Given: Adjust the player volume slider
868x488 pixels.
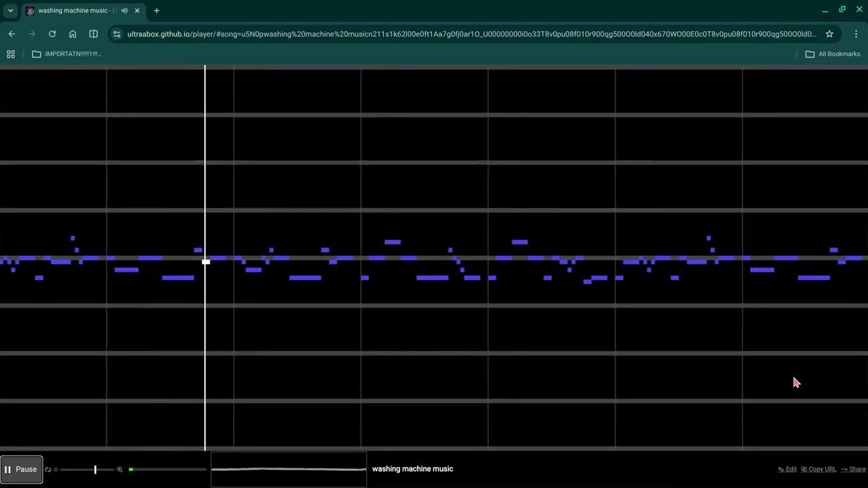Looking at the screenshot, I should tap(87, 469).
